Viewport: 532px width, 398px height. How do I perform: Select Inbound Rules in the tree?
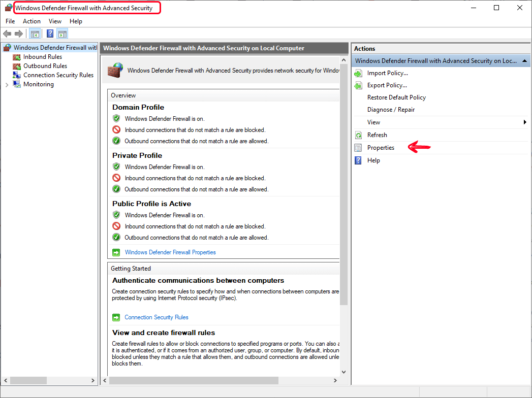[x=42, y=57]
